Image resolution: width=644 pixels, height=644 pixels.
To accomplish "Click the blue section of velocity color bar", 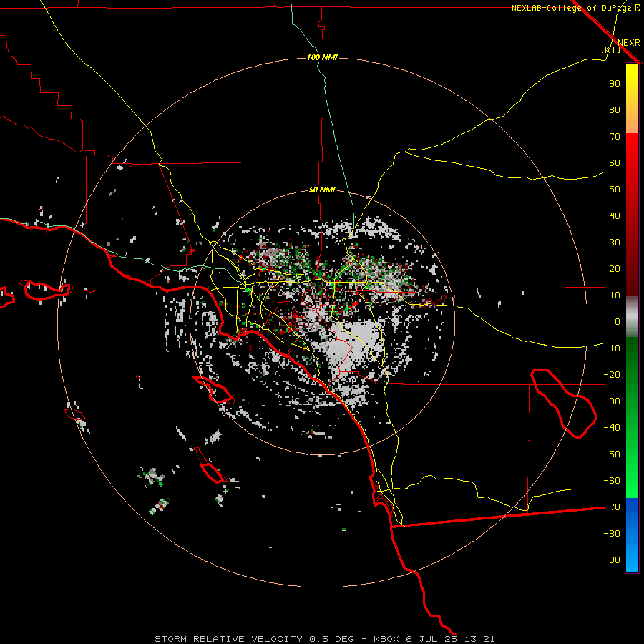I will pos(632,535).
